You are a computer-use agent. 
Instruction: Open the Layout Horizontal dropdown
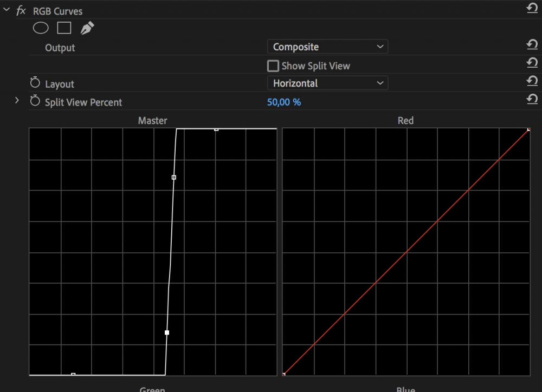327,83
